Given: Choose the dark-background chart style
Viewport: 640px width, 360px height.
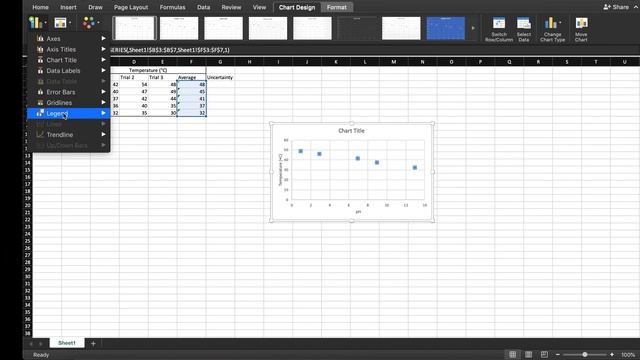Looking at the screenshot, I should (x=357, y=28).
